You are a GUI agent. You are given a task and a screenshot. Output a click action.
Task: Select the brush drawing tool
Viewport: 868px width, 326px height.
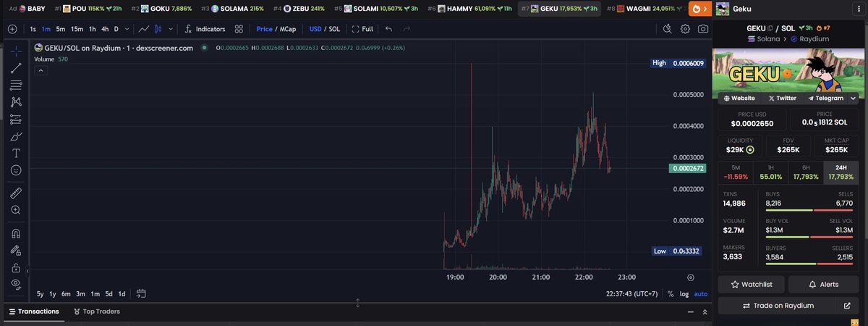16,136
